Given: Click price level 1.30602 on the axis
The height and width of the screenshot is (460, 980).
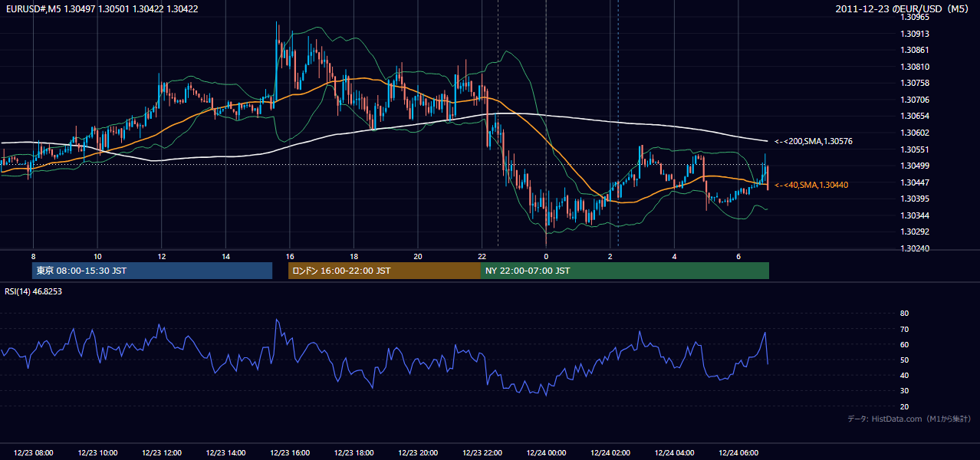Looking at the screenshot, I should [x=916, y=133].
